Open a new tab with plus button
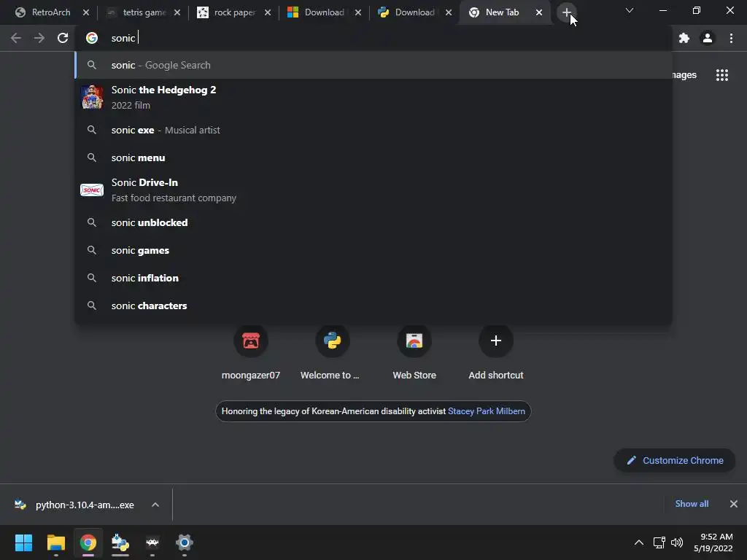Screen dimensions: 747x560 (566, 12)
